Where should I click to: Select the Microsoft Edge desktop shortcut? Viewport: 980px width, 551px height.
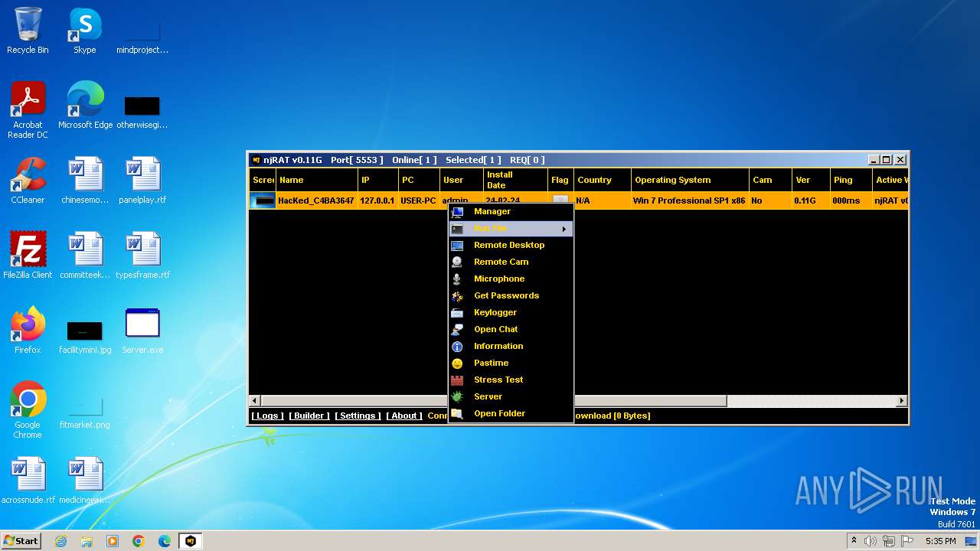click(85, 106)
